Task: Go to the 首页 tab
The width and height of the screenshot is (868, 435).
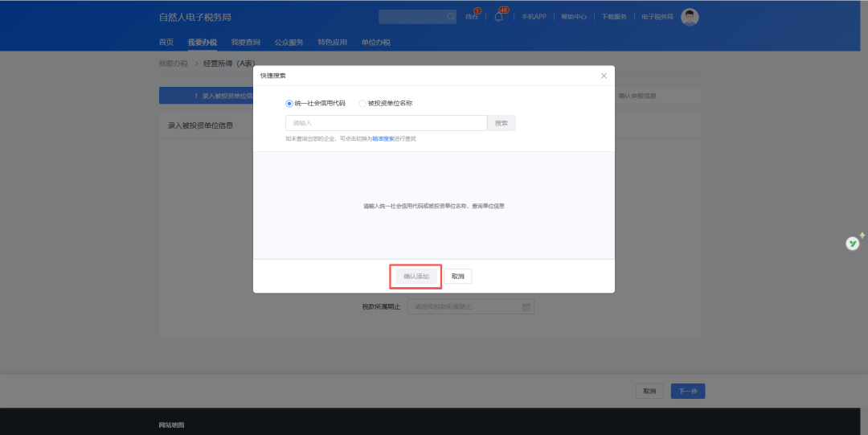Action: [x=166, y=42]
